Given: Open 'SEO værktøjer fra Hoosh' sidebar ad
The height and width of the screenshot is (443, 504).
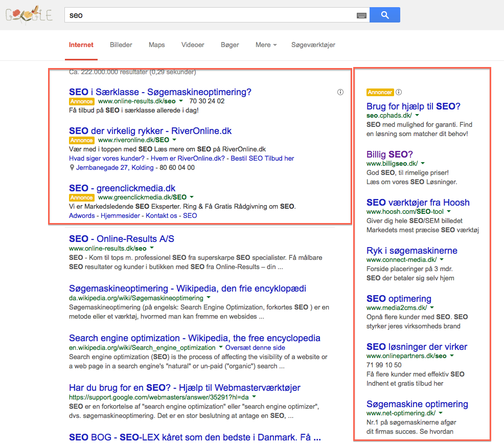Looking at the screenshot, I should 418,203.
